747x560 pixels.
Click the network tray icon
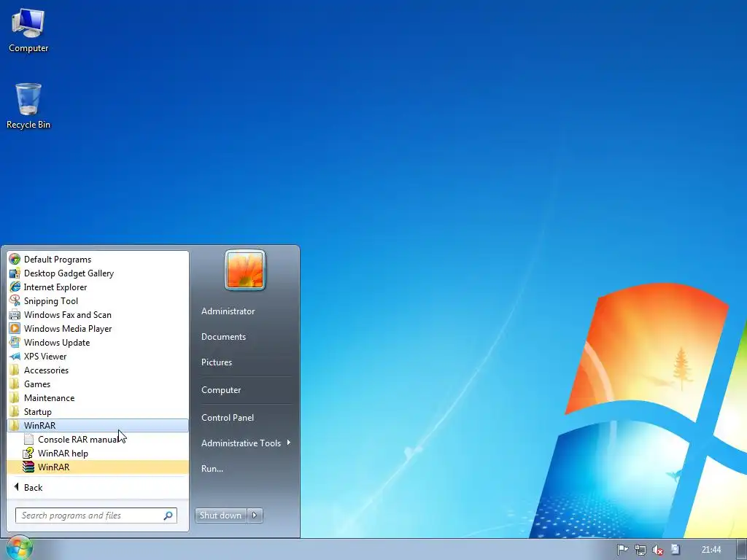coord(640,550)
